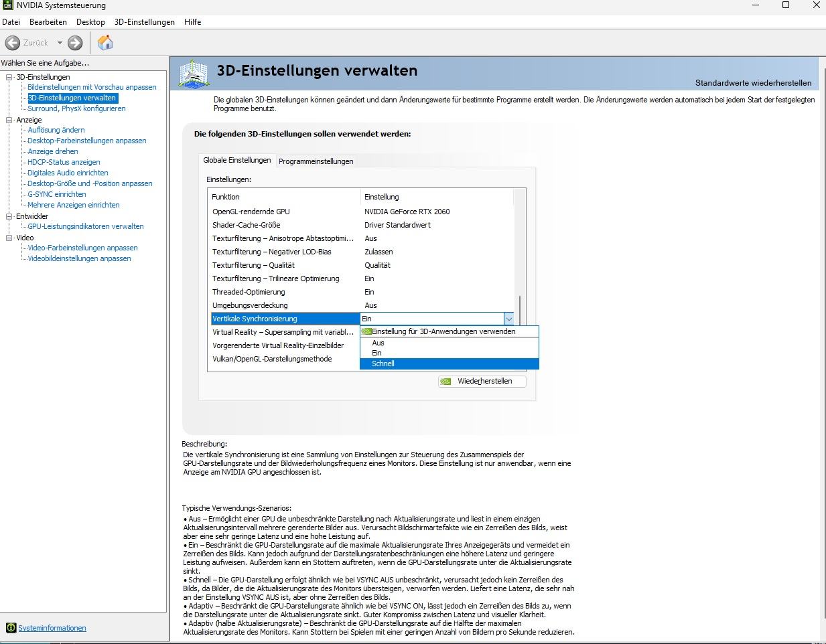826x644 pixels.
Task: Open Video-Farbeinstellungen anpassen
Action: click(82, 248)
